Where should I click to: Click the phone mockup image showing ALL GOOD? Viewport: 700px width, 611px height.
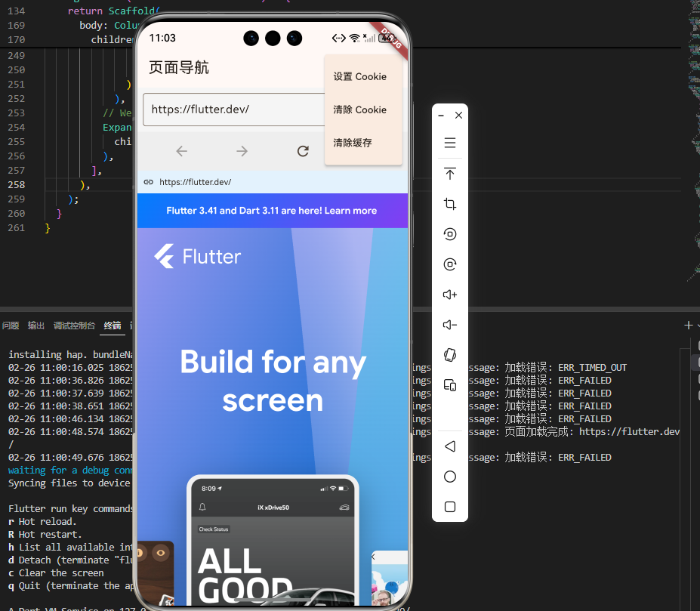[x=273, y=542]
